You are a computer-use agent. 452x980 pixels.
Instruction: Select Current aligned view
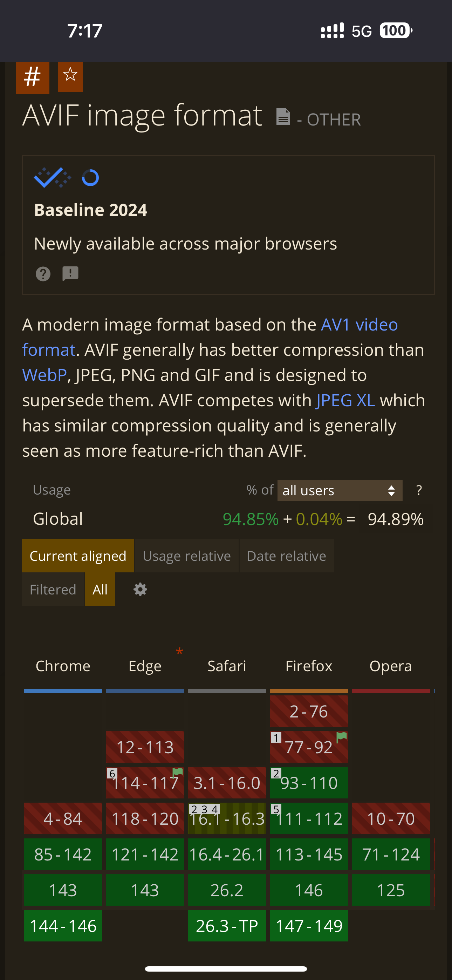click(78, 556)
